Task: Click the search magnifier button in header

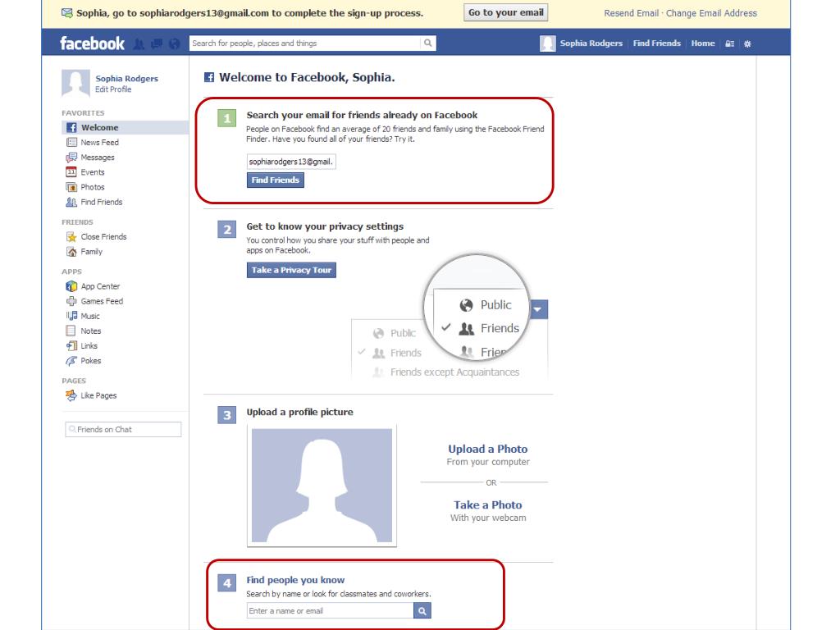Action: pyautogui.click(x=428, y=43)
